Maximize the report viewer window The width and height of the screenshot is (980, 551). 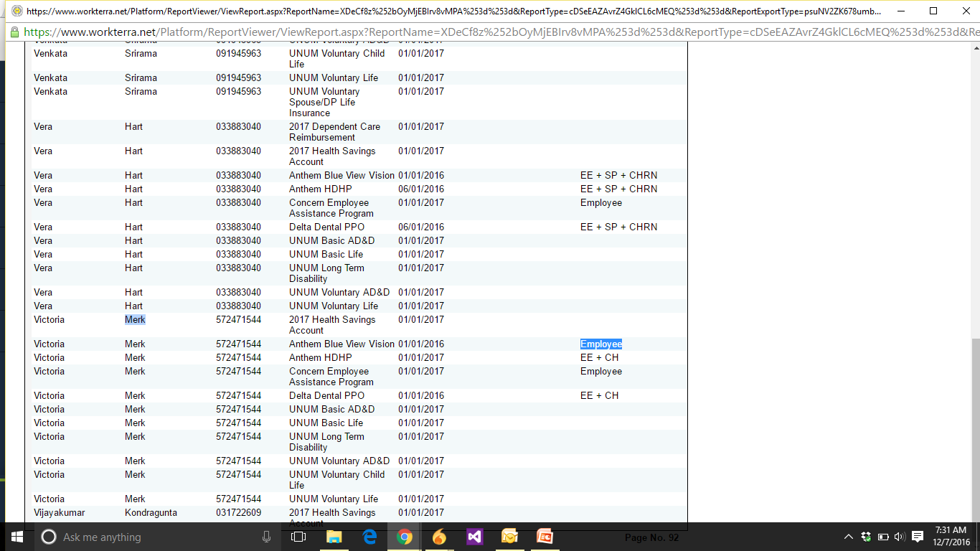click(x=933, y=11)
